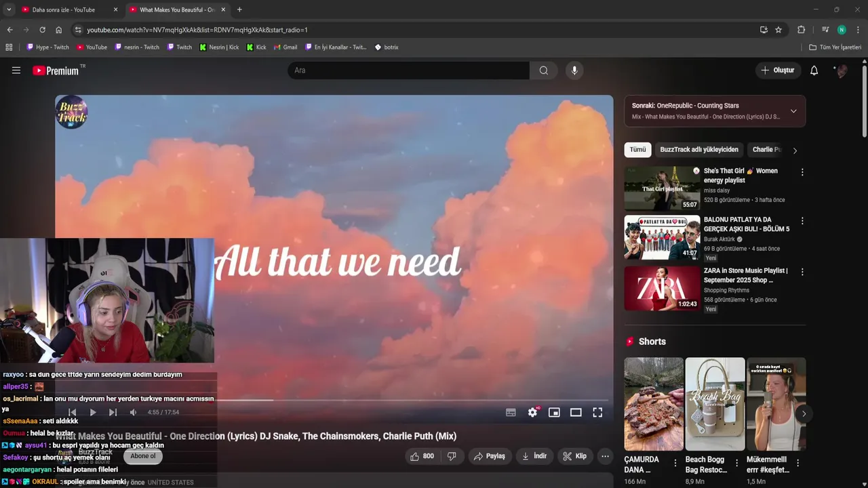
Task: Like the video with 800 likes
Action: [x=422, y=456]
